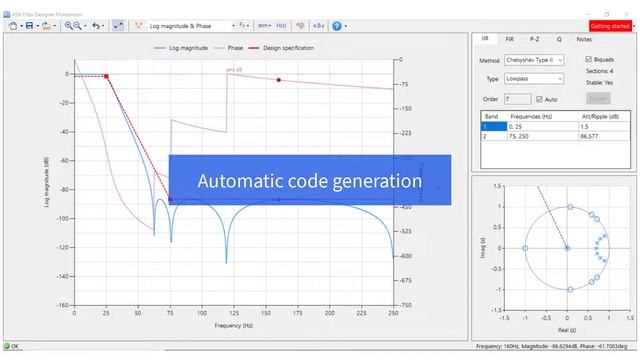640x360 pixels.
Task: Click the Fs sampling frequency icon
Action: tap(242, 25)
